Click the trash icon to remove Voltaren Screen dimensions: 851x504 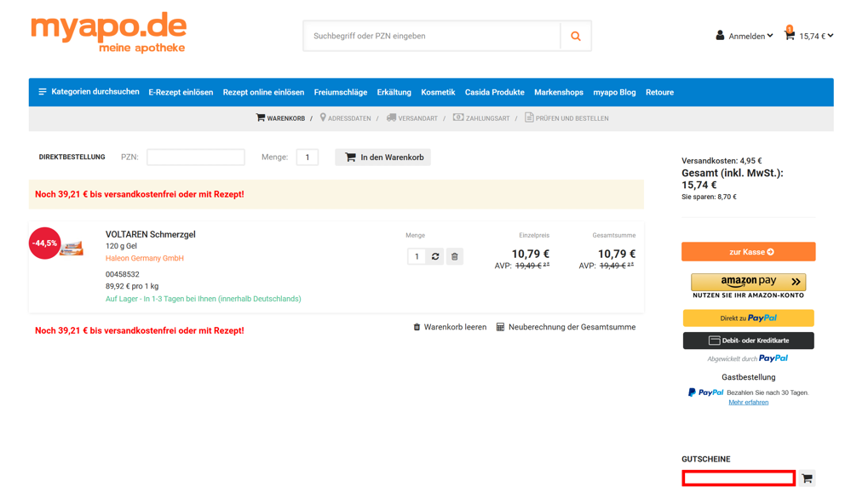pos(455,256)
